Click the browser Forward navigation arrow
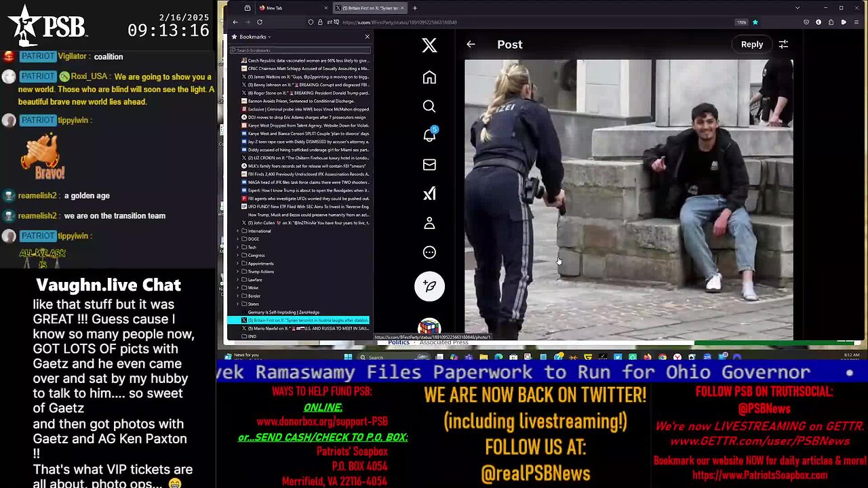The image size is (868, 488). [x=248, y=22]
